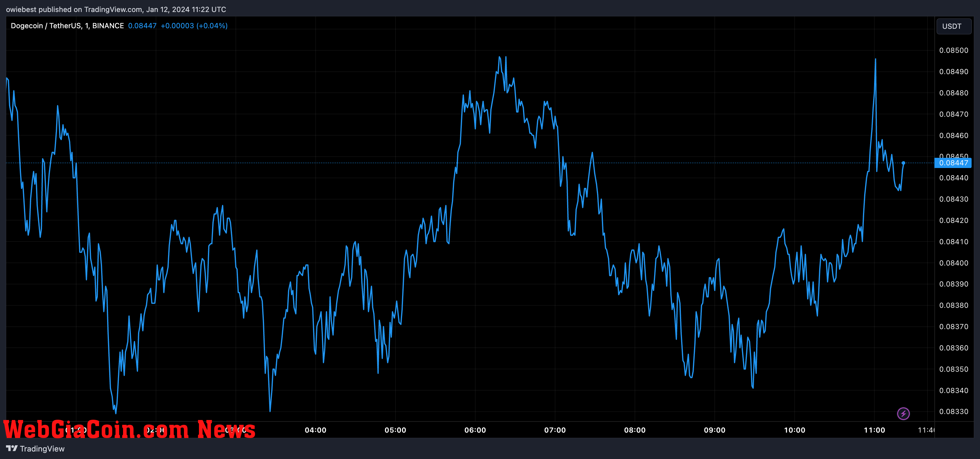Click the 10:00 time axis label
The image size is (980, 459).
795,430
